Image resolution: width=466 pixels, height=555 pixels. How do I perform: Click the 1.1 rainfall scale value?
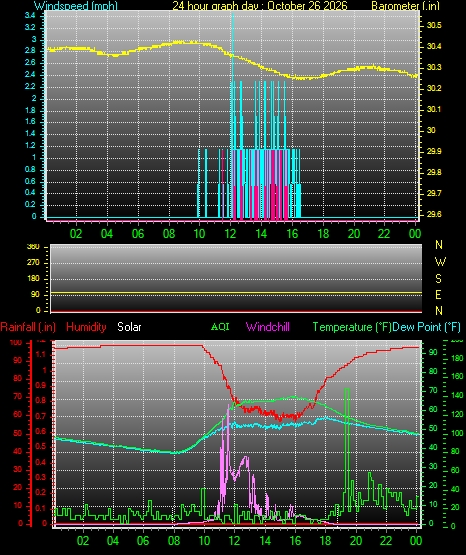tap(41, 354)
